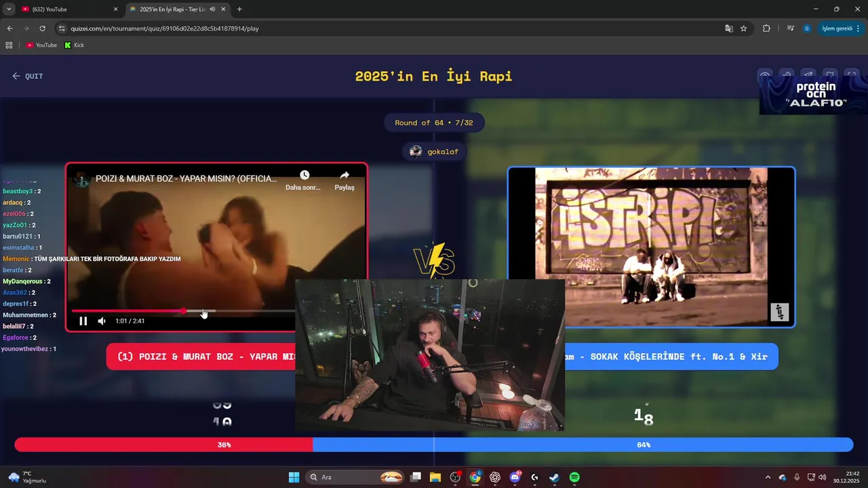Mute the YouTube player volume icon

pos(102,321)
